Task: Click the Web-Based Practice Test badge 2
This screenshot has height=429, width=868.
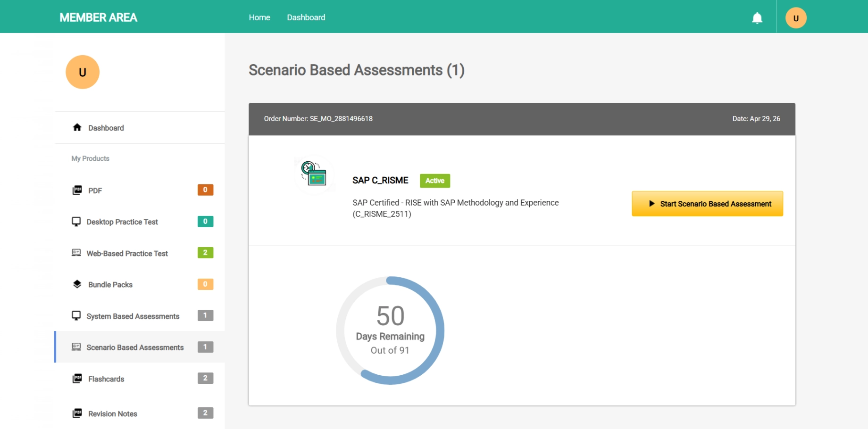Action: (x=205, y=253)
